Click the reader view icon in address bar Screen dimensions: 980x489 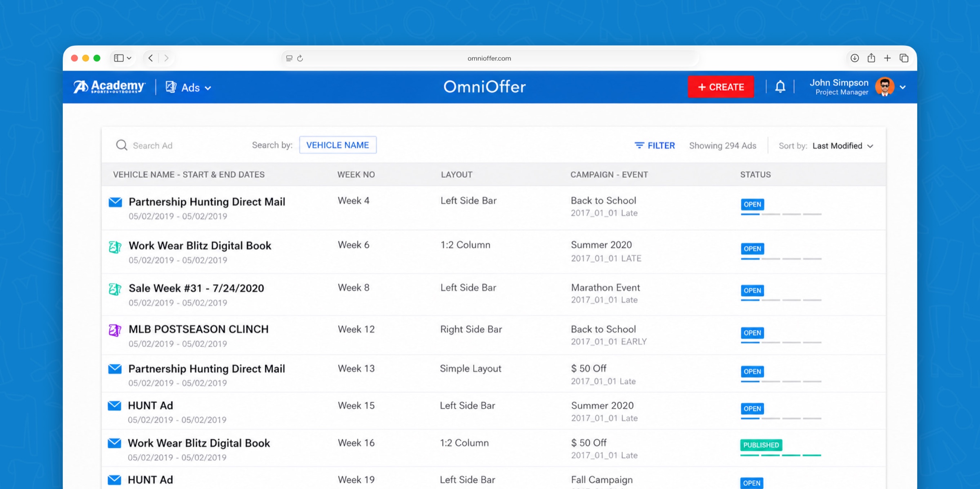click(x=289, y=58)
